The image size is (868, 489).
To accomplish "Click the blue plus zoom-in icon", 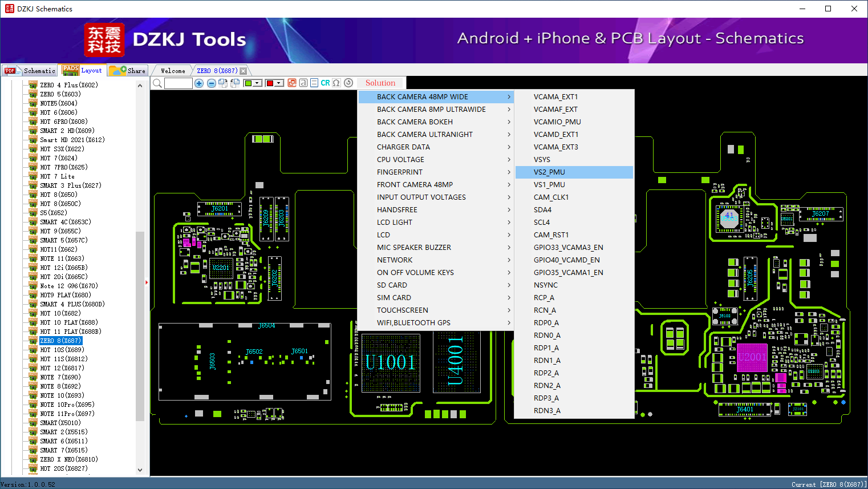I will click(199, 83).
